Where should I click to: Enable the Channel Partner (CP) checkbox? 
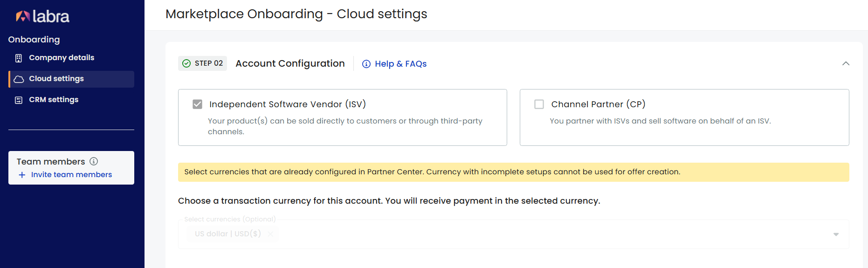tap(539, 104)
